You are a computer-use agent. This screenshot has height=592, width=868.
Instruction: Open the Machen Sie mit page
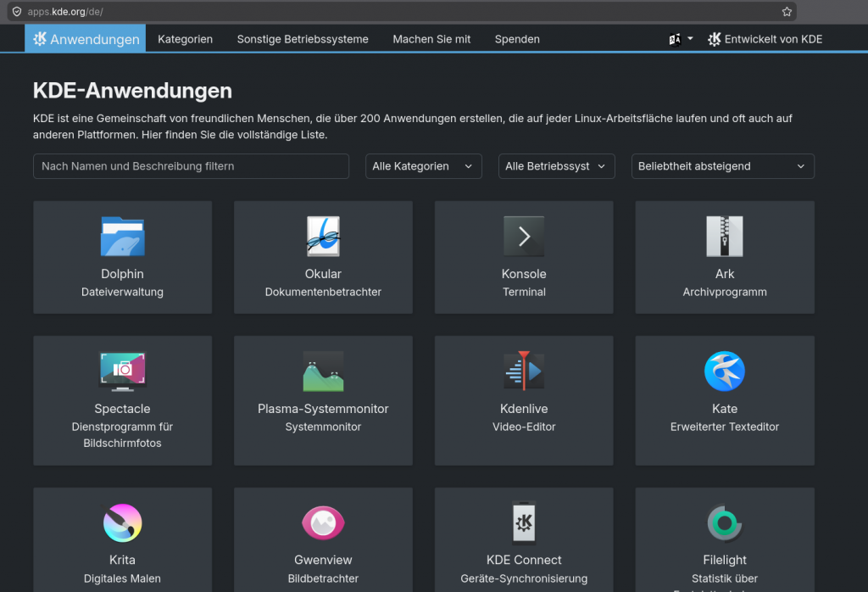click(x=431, y=39)
